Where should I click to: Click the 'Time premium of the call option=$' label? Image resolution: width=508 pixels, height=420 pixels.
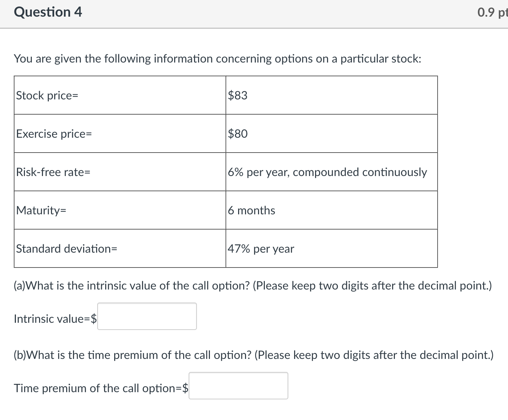tap(101, 388)
